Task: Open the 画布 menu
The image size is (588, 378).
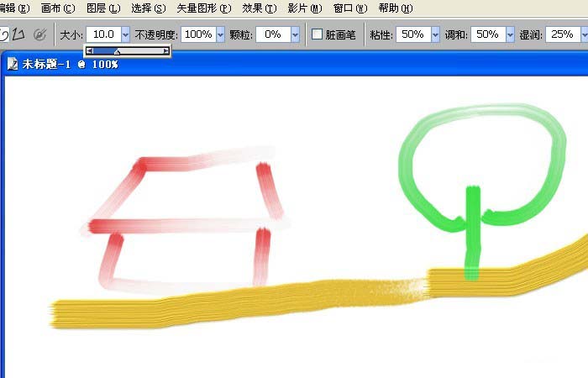Action: 57,8
